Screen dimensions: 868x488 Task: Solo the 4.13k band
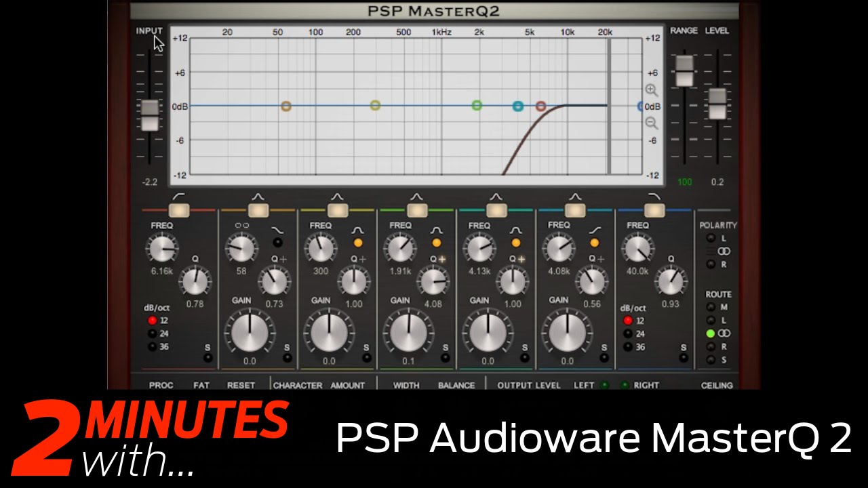(525, 358)
